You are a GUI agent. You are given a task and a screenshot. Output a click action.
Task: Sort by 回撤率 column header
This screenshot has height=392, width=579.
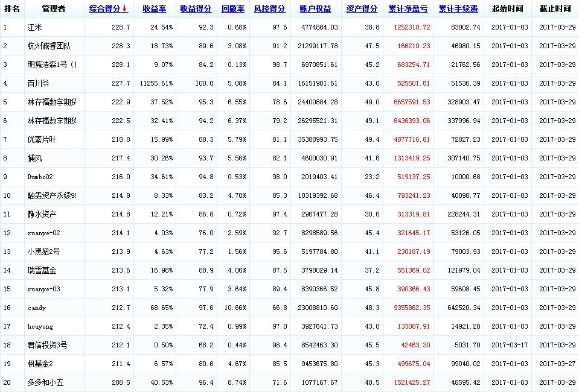click(x=233, y=8)
